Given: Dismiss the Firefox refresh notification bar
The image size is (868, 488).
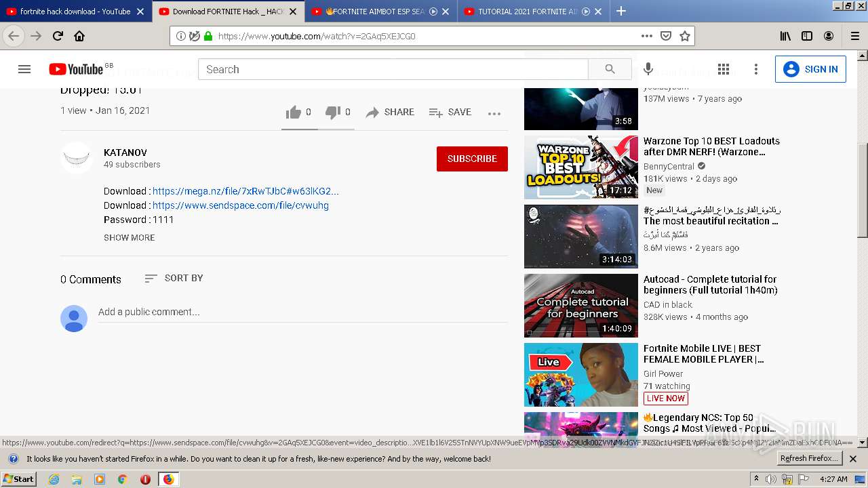Looking at the screenshot, I should coord(853,459).
